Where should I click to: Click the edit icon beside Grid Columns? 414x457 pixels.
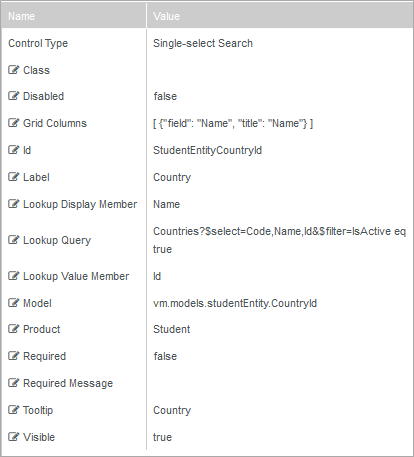[13, 123]
